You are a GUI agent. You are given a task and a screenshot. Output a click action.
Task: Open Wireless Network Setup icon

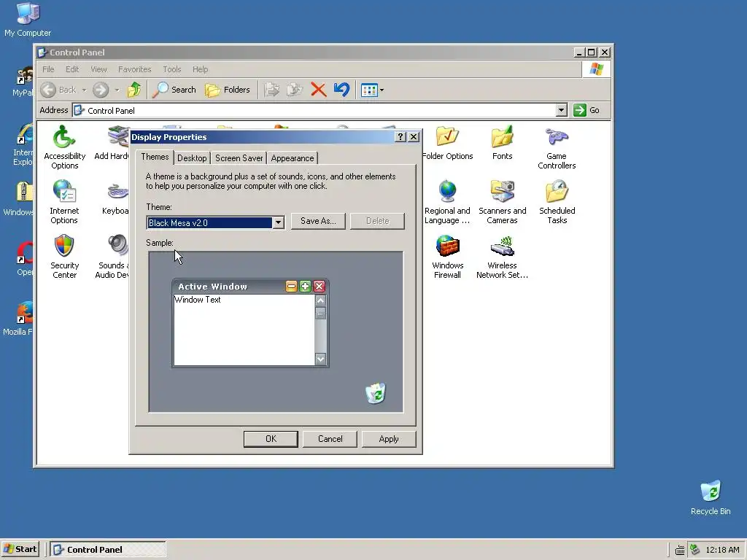pos(502,257)
